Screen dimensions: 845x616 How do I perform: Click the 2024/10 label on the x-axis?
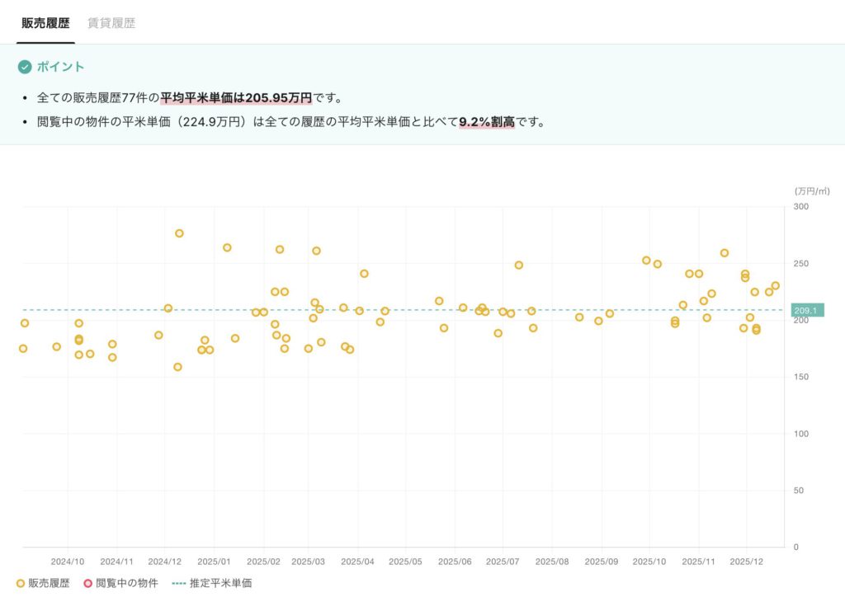pyautogui.click(x=68, y=562)
